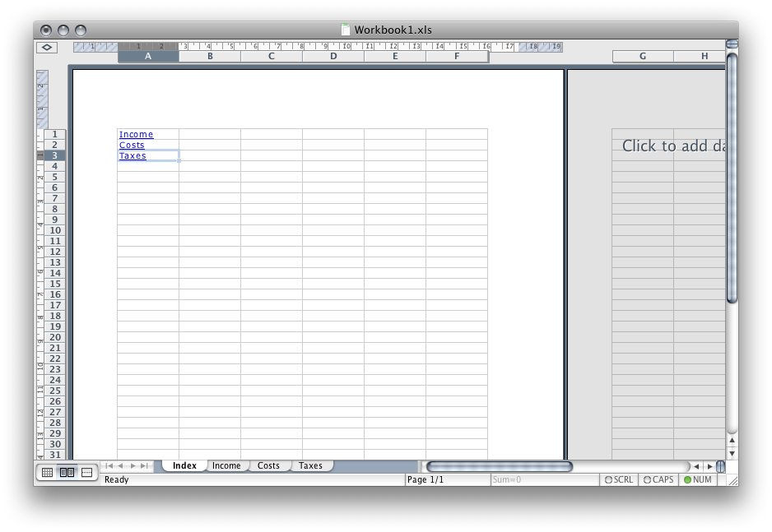Click the down arrow of vertical scrollbar
772x532 pixels.
coord(732,453)
